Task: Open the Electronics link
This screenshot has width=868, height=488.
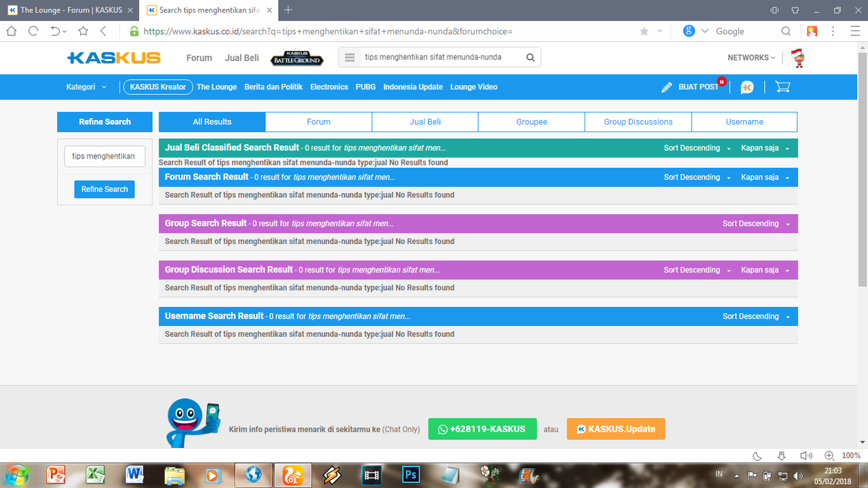Action: tap(329, 87)
